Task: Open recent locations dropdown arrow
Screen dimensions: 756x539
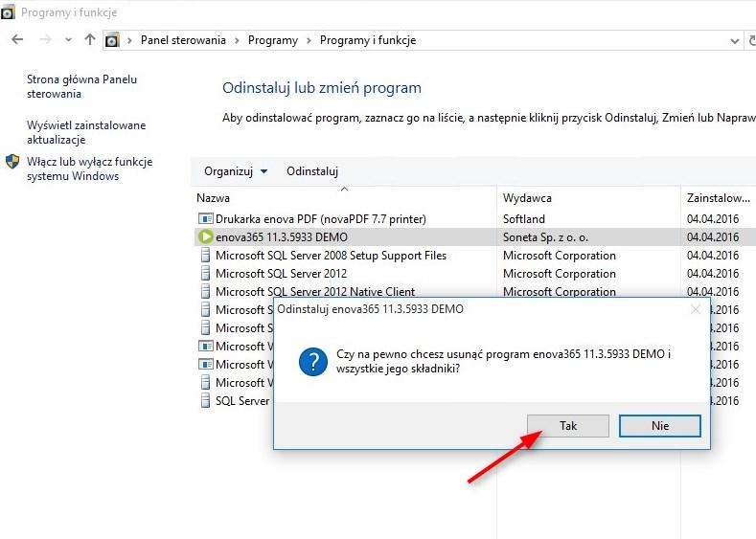Action: 68,40
